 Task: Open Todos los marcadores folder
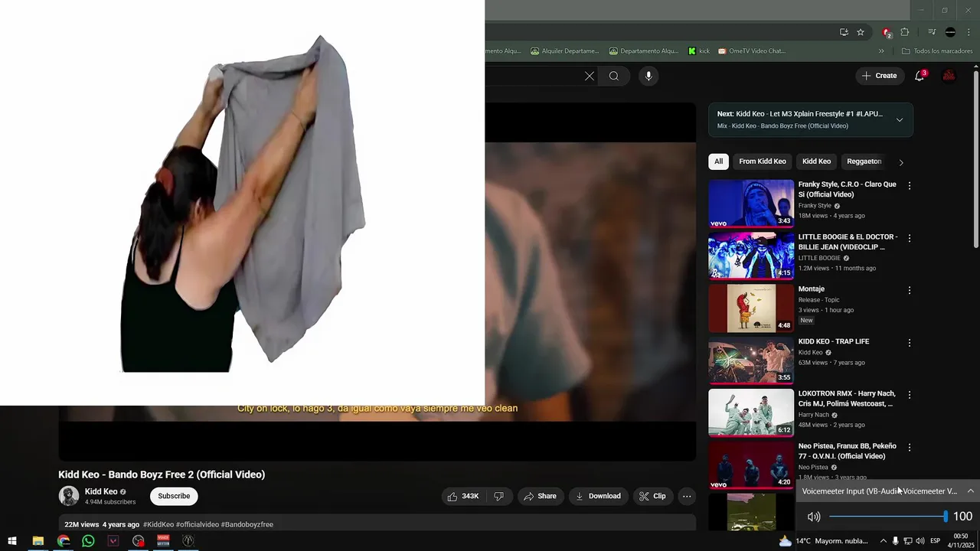(x=937, y=51)
